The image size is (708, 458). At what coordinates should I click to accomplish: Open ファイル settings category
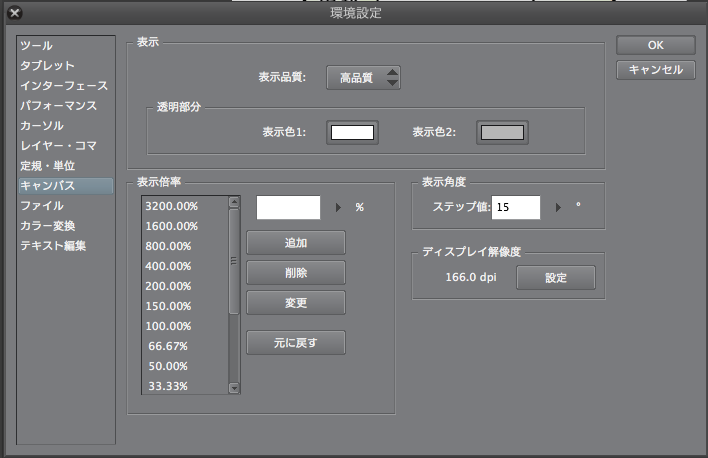pos(66,206)
